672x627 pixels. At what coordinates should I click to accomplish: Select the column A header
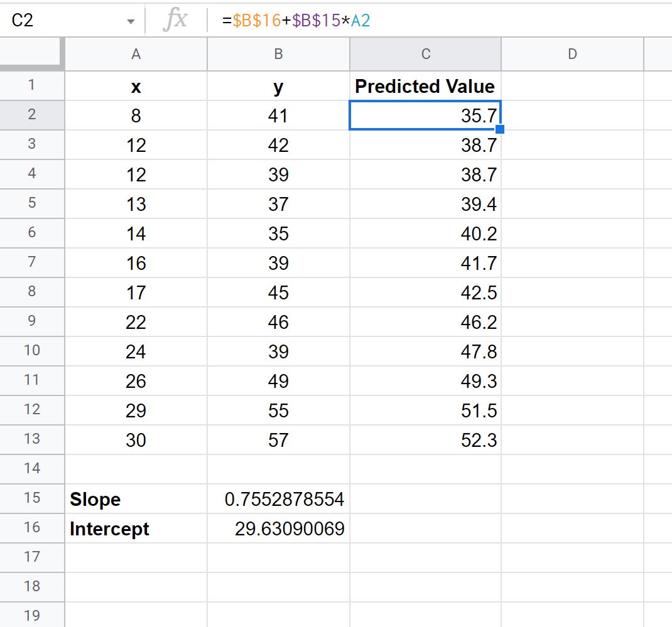[x=136, y=54]
